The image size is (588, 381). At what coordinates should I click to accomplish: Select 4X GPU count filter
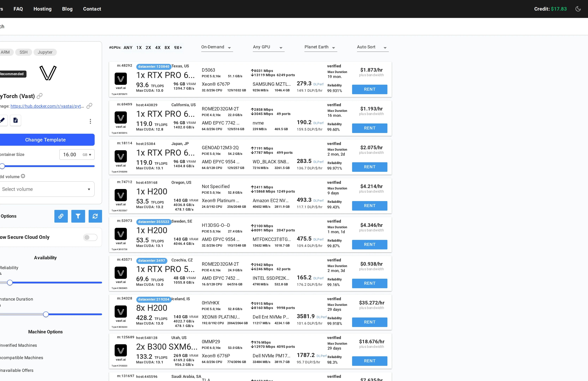pyautogui.click(x=158, y=48)
